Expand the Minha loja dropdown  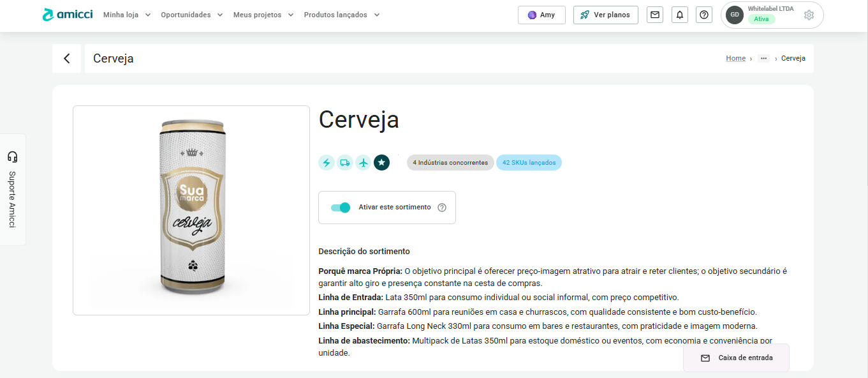[x=127, y=15]
